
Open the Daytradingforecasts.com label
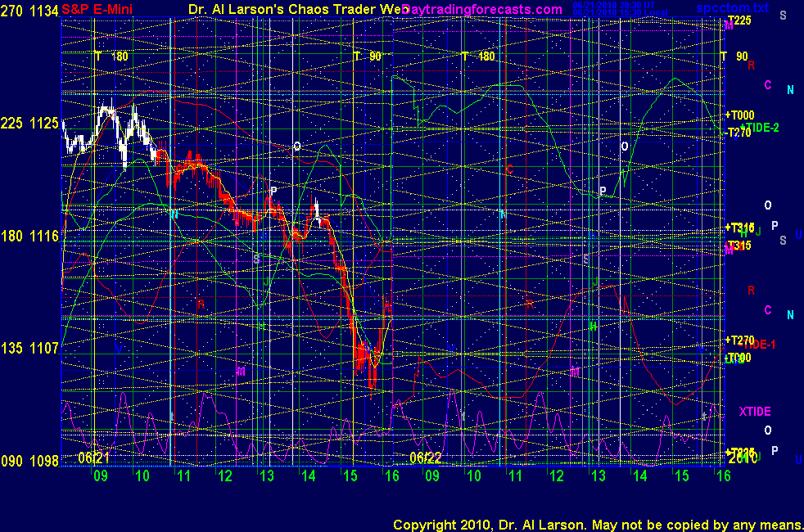pyautogui.click(x=482, y=9)
